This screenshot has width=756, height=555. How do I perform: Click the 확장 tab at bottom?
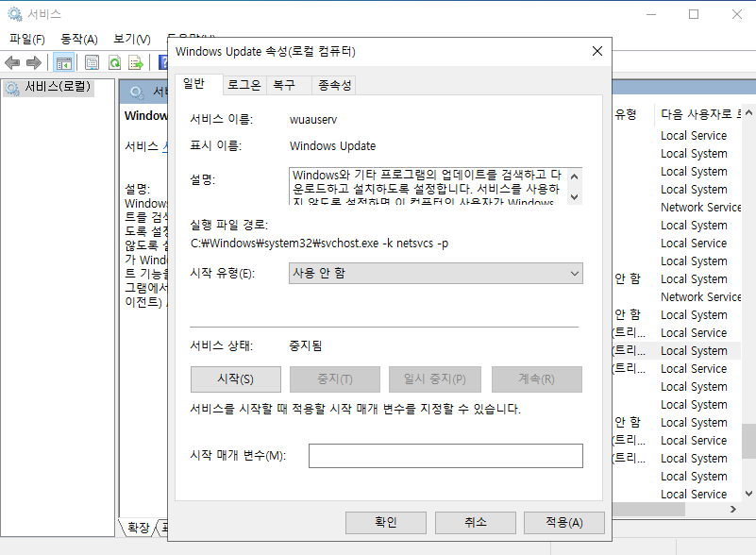tap(138, 528)
